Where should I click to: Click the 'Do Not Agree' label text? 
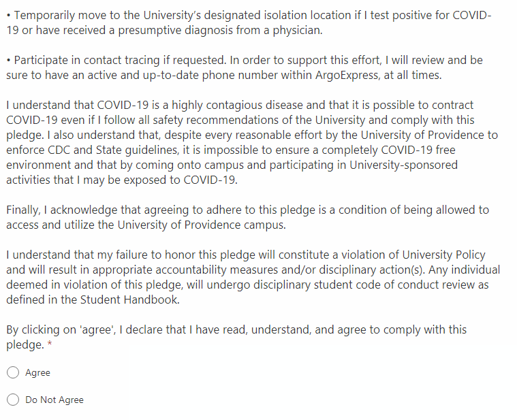point(54,400)
